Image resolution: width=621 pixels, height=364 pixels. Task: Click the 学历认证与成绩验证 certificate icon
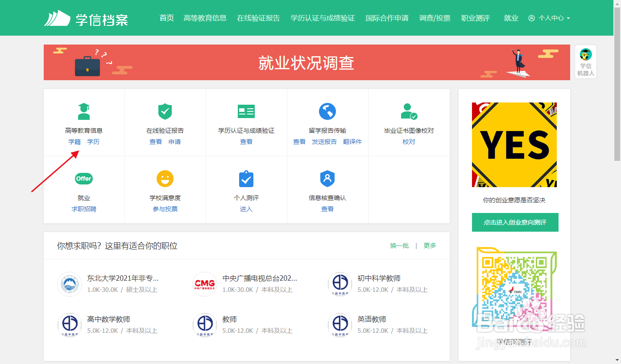click(246, 111)
